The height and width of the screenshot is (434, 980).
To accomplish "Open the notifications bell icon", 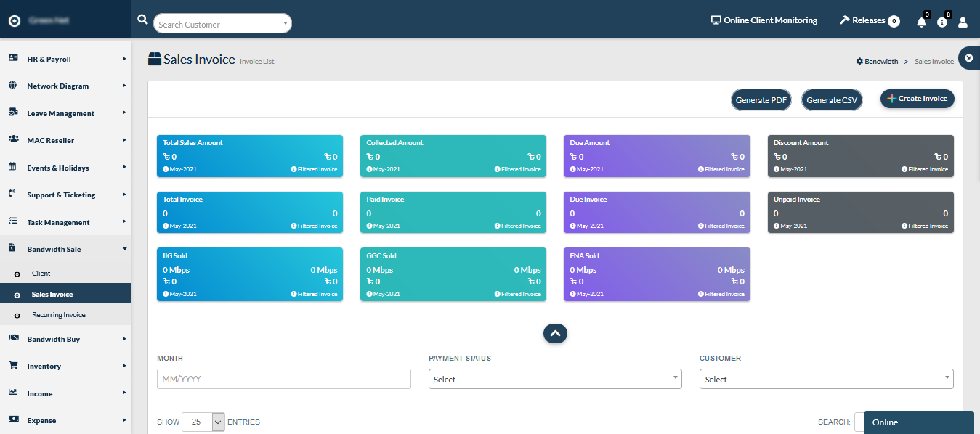I will [x=921, y=22].
